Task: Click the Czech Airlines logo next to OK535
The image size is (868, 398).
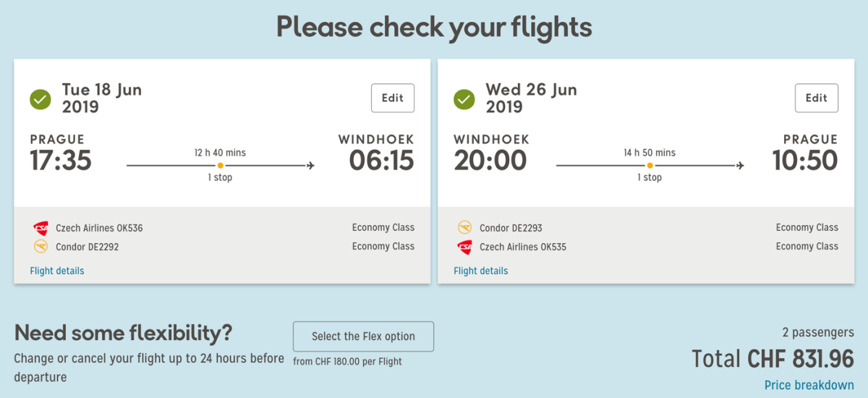Action: (464, 247)
